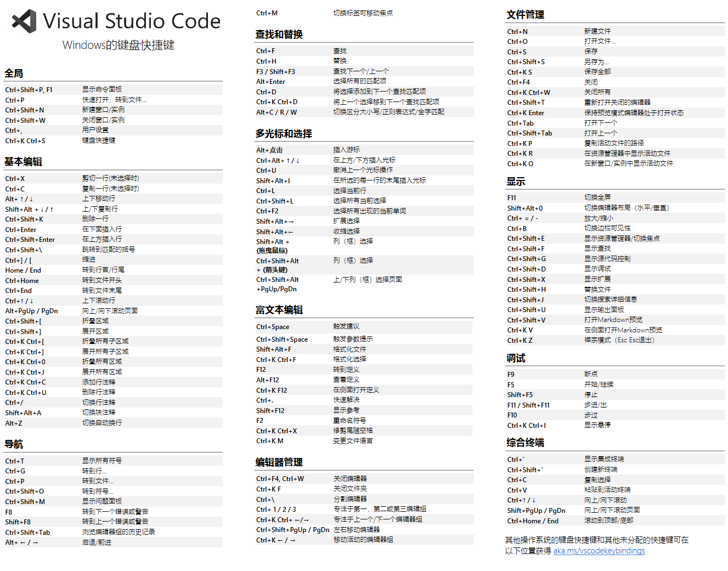Select the 'Alt+Z' shortcut text
Screen dimensions: 728x571
point(14,423)
